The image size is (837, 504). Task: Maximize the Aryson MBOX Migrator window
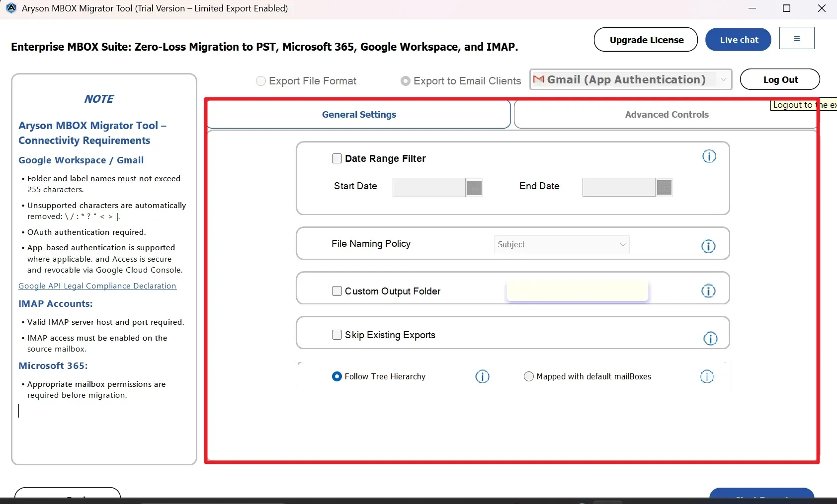(786, 8)
